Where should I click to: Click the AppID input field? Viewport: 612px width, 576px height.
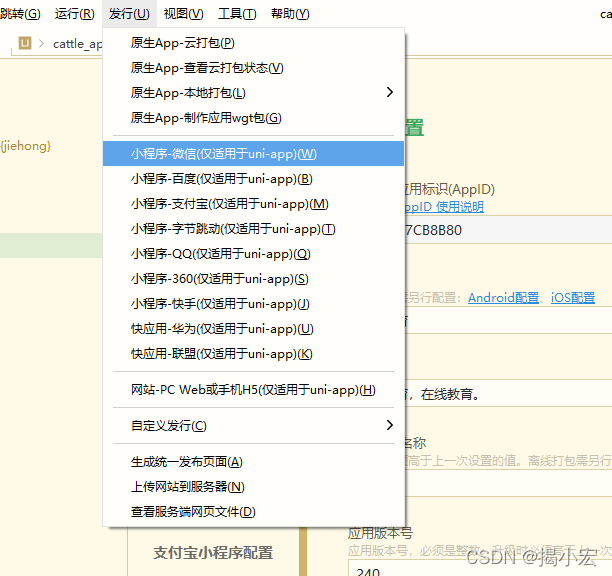click(x=508, y=230)
